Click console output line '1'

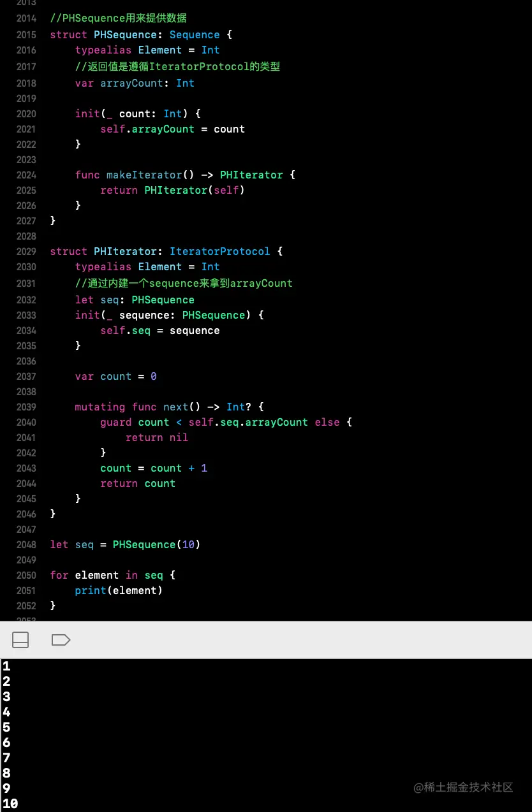pos(6,667)
